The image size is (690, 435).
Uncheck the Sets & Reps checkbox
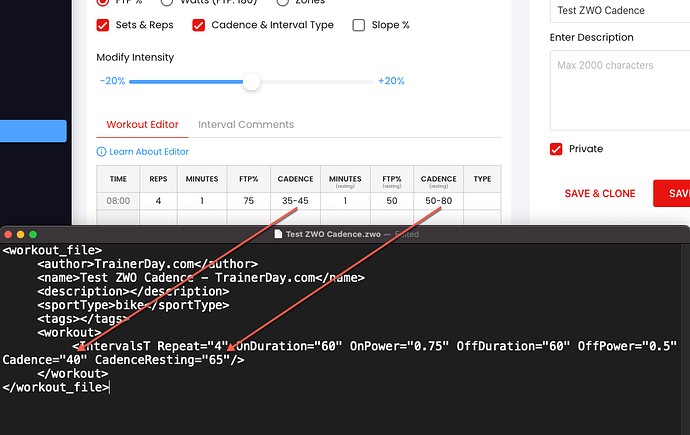(x=103, y=25)
